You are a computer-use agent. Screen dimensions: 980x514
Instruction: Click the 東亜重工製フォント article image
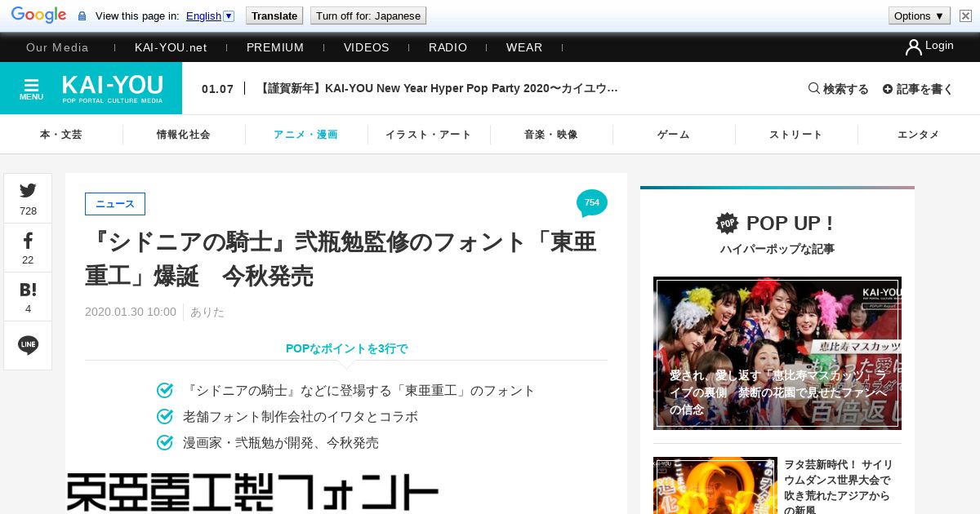253,492
